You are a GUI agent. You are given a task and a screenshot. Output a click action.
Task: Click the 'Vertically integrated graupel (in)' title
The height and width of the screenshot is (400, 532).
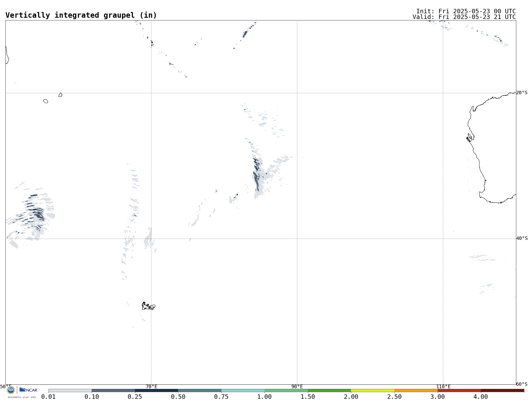pyautogui.click(x=81, y=15)
